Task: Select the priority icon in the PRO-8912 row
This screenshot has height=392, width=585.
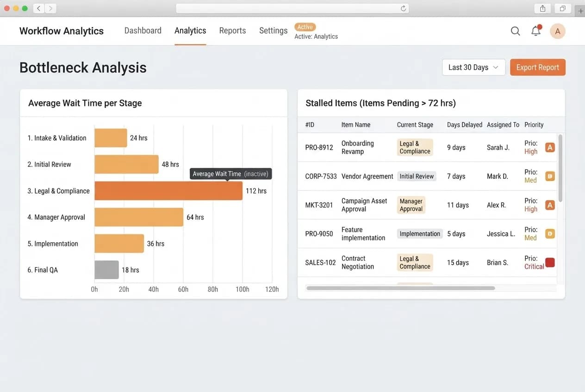Action: point(550,147)
